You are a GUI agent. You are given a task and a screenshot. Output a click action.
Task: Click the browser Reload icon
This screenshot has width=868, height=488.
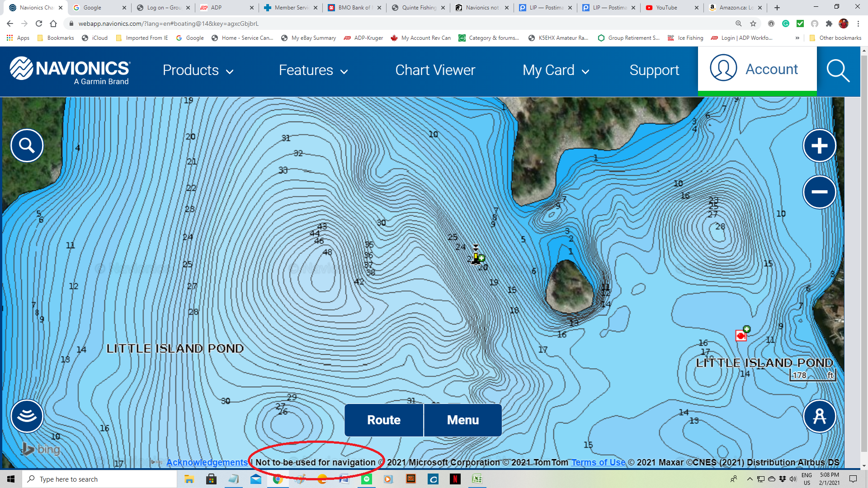pyautogui.click(x=39, y=23)
